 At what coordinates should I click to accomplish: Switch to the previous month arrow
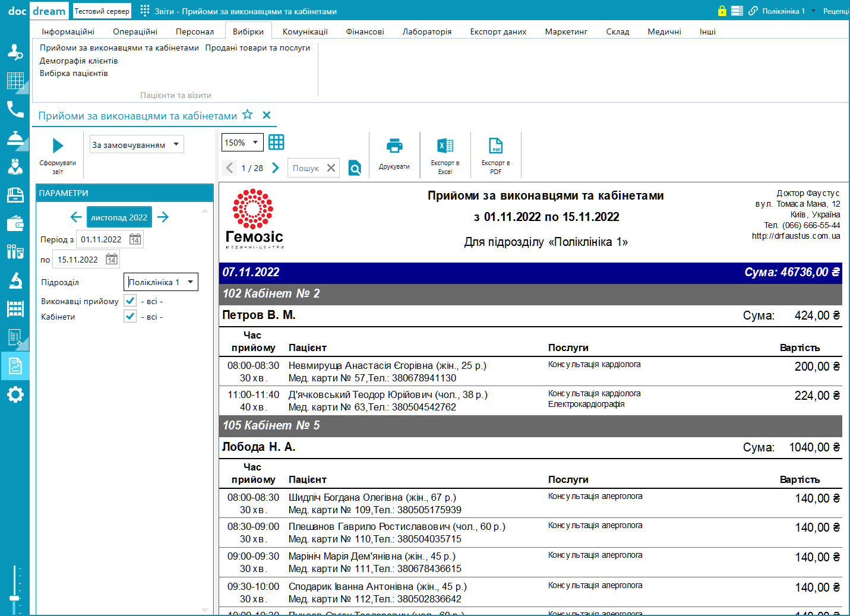click(76, 217)
